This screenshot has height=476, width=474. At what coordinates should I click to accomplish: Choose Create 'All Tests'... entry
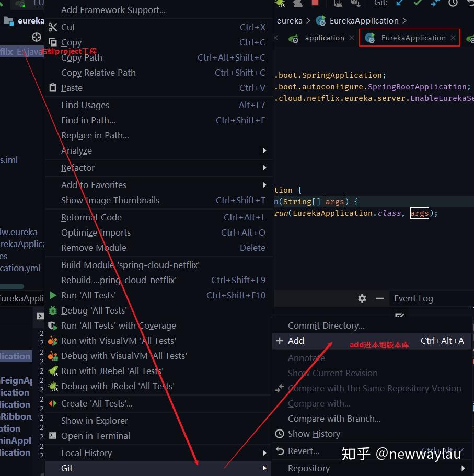pyautogui.click(x=159, y=404)
